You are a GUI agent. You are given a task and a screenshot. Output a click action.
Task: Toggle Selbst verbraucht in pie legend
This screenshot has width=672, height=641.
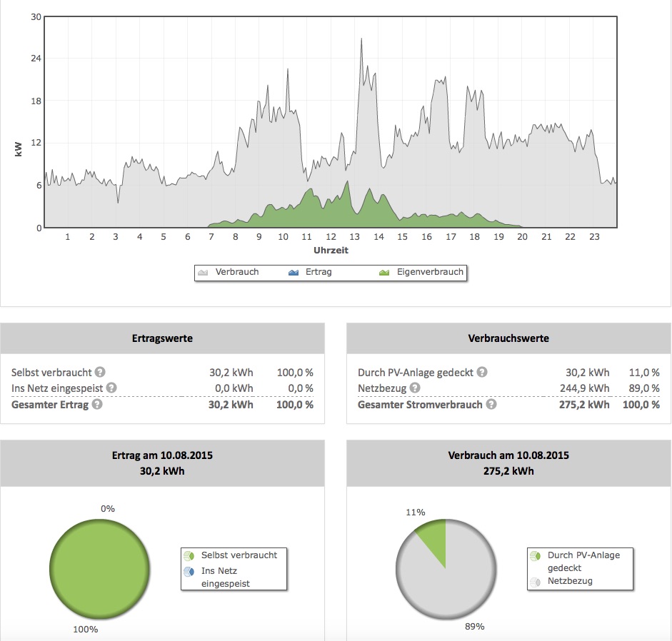(x=239, y=555)
